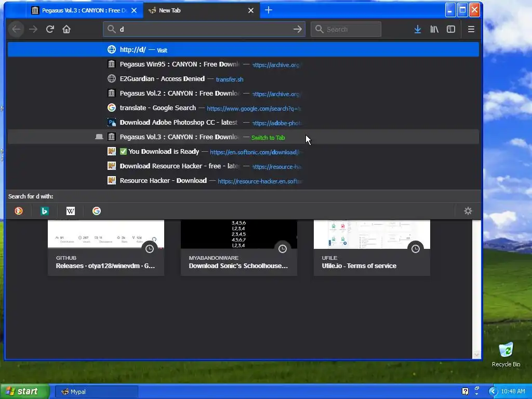Open the Library toolbar icon
The image size is (532, 399).
pyautogui.click(x=434, y=29)
